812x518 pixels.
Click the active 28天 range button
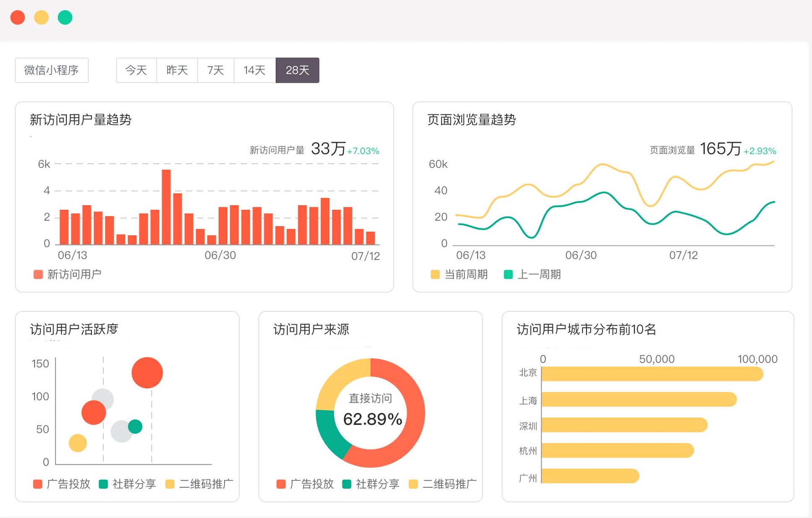[x=297, y=70]
